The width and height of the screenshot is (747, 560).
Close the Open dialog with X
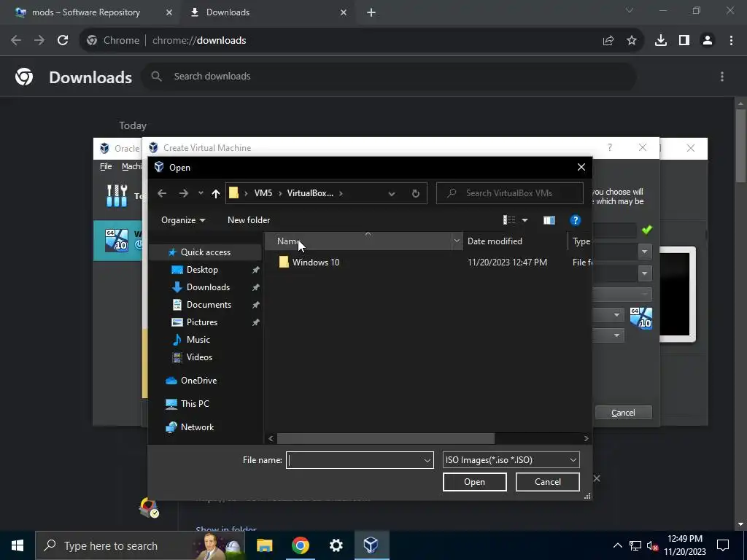[581, 167]
